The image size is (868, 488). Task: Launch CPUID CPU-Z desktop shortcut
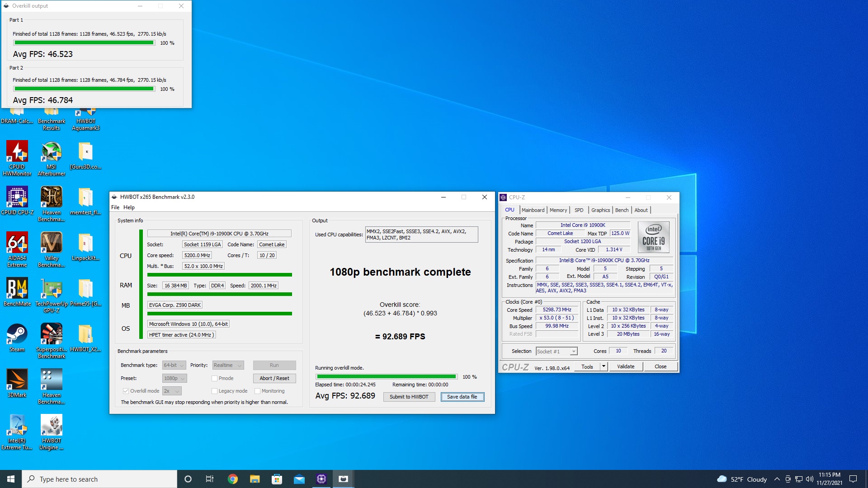tap(17, 201)
